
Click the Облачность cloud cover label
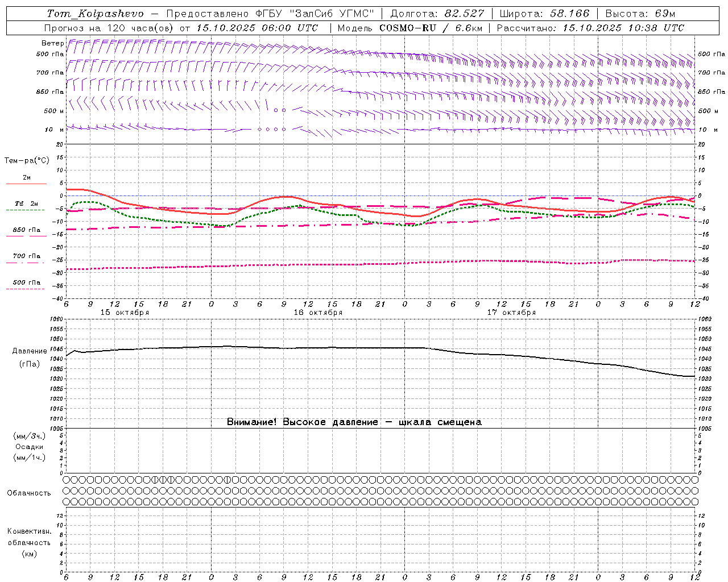click(29, 493)
